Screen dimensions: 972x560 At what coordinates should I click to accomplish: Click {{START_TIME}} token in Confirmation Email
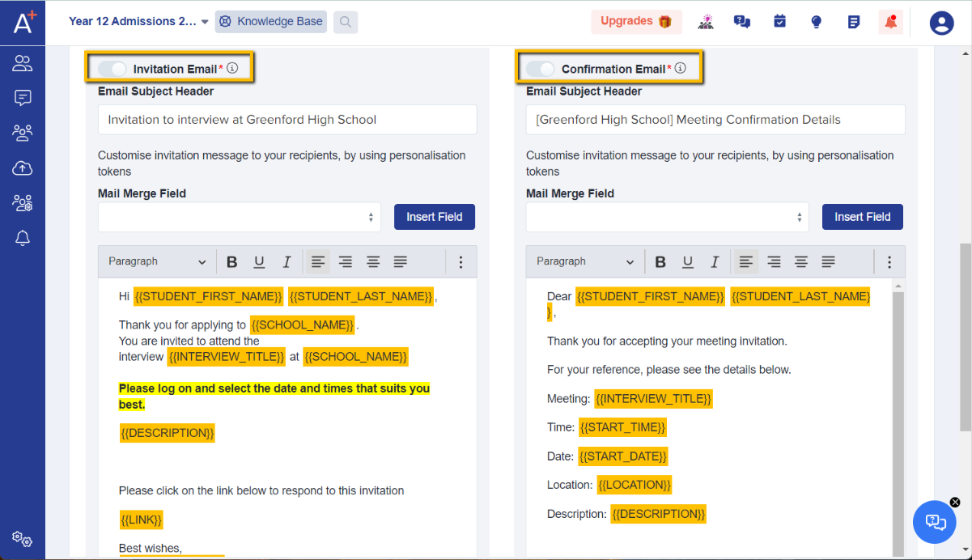[622, 427]
